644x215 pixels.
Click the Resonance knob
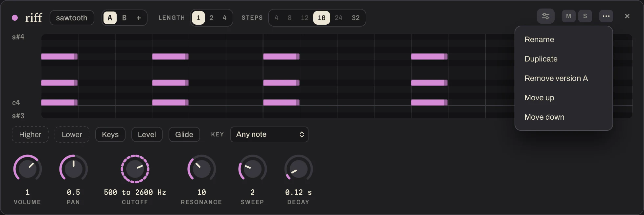point(201,169)
